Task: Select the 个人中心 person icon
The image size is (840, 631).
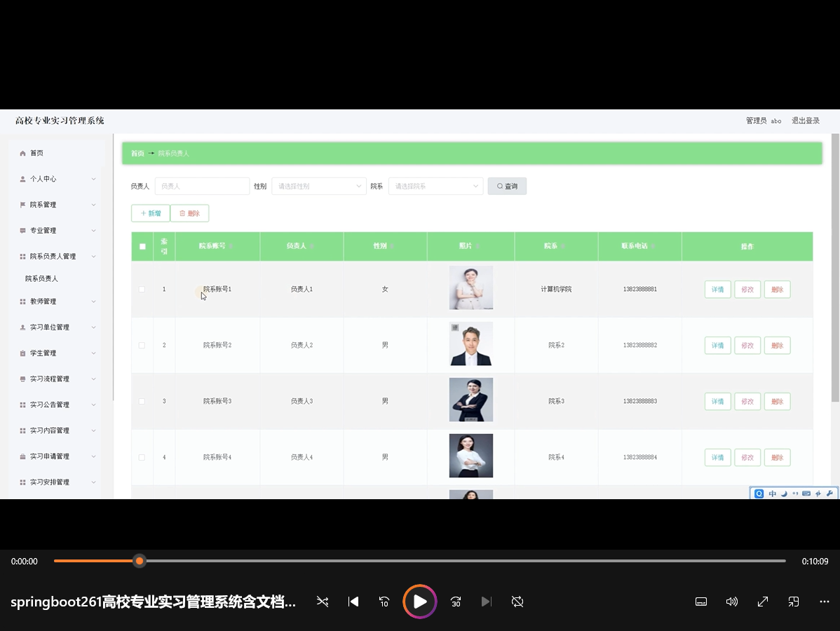Action: [x=21, y=178]
